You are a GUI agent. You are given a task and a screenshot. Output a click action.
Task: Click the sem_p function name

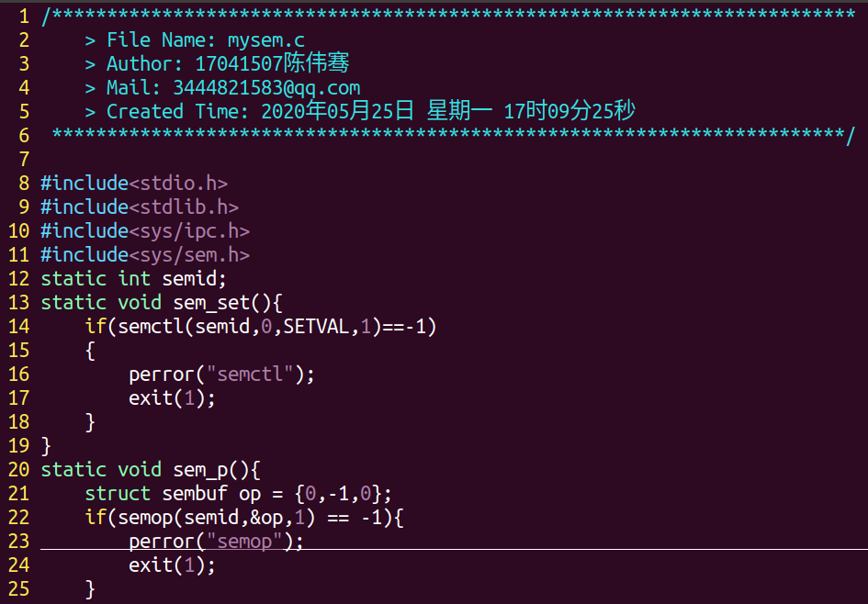pyautogui.click(x=200, y=470)
